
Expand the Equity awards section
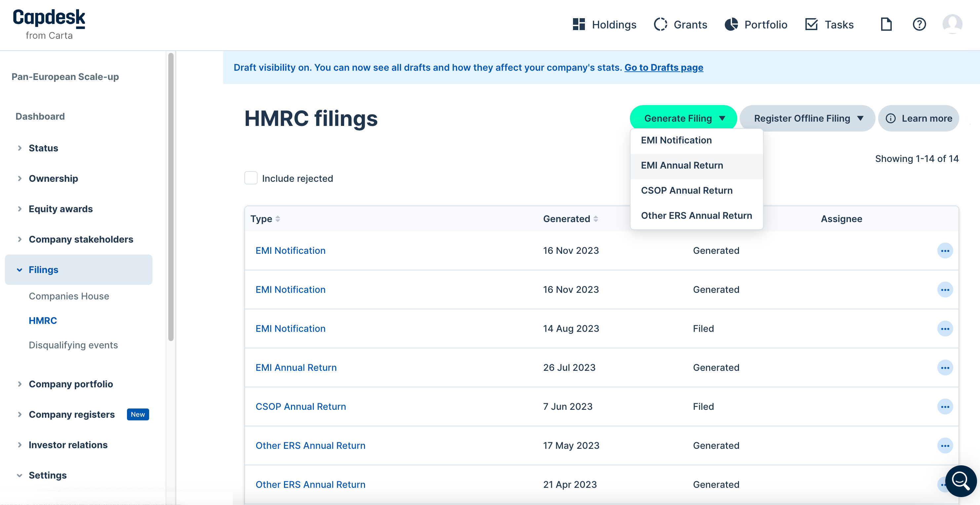[61, 209]
